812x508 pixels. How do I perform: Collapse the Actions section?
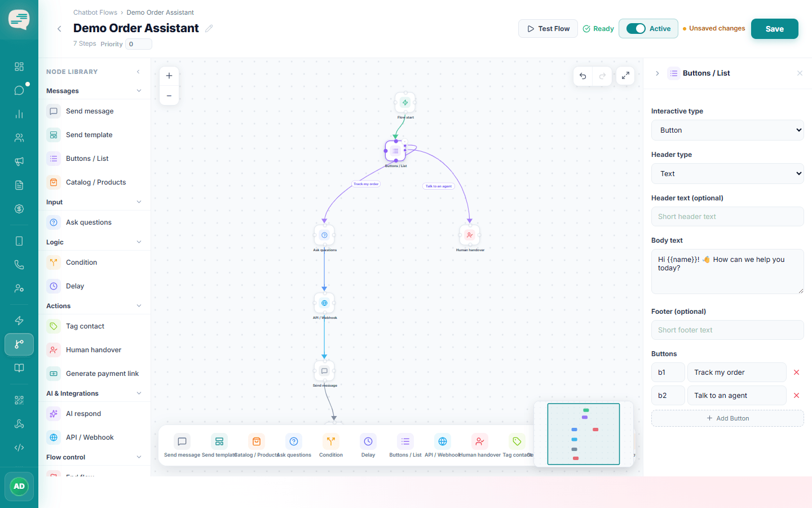[x=139, y=306]
